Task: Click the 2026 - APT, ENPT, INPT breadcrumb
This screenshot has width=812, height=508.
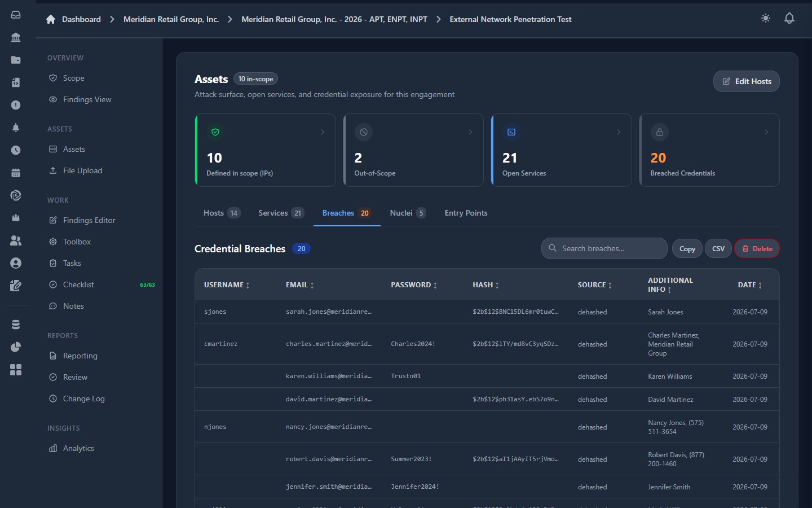Action: (334, 19)
